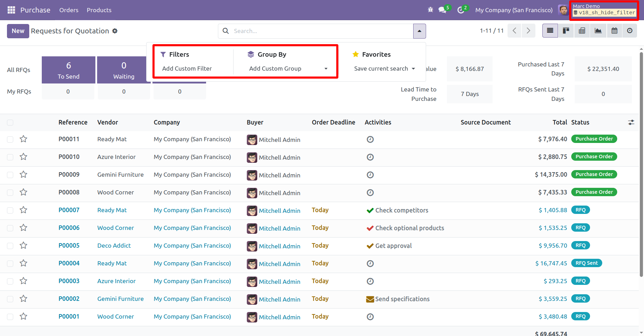Check the P00004 row checkbox
The width and height of the screenshot is (644, 336).
10,264
